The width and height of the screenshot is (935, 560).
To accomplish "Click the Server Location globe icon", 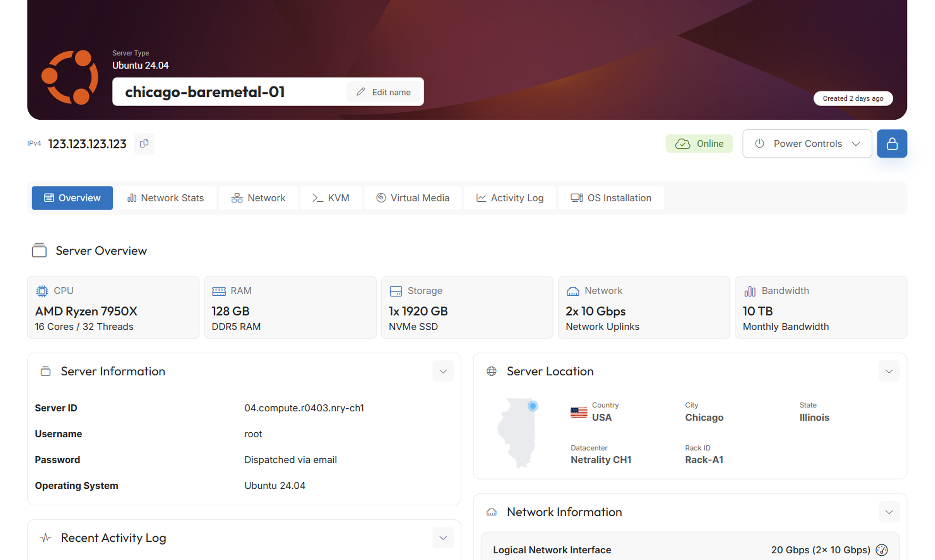I will pos(491,371).
